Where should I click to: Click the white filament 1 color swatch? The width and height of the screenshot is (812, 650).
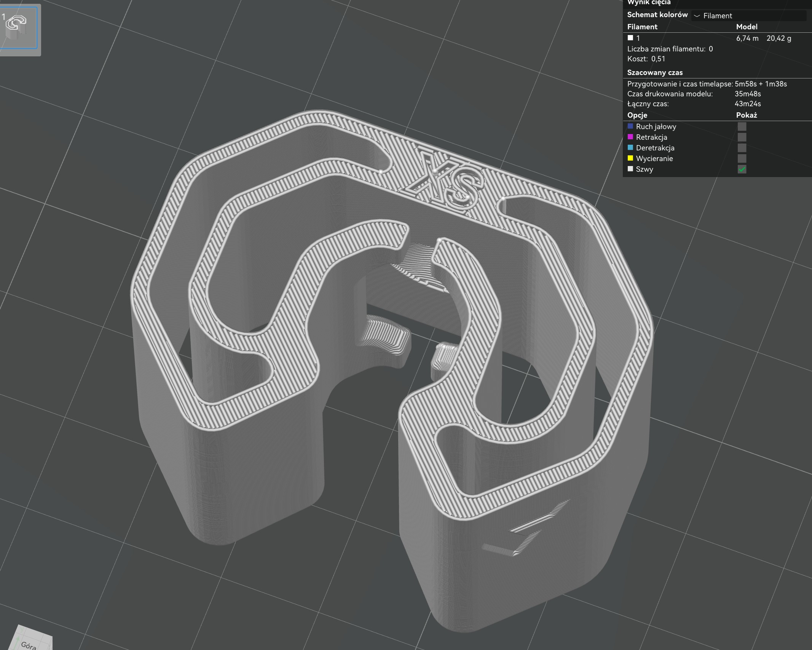[x=630, y=38]
